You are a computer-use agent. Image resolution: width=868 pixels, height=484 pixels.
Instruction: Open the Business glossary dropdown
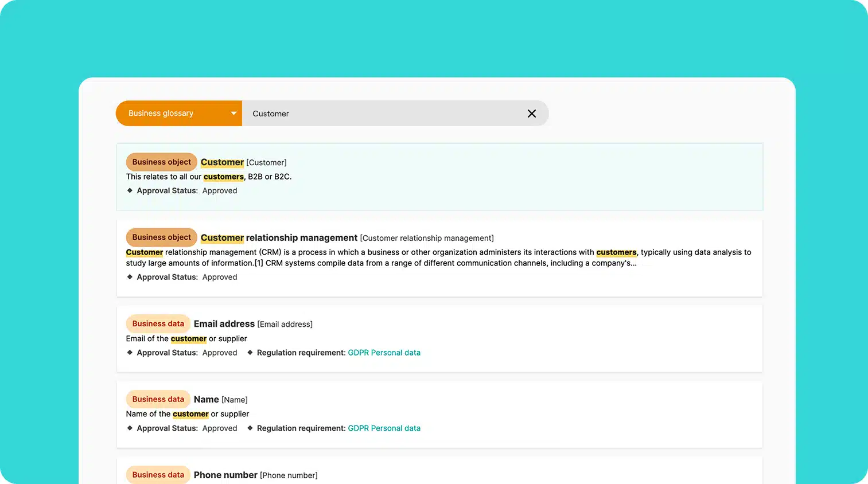[179, 114]
